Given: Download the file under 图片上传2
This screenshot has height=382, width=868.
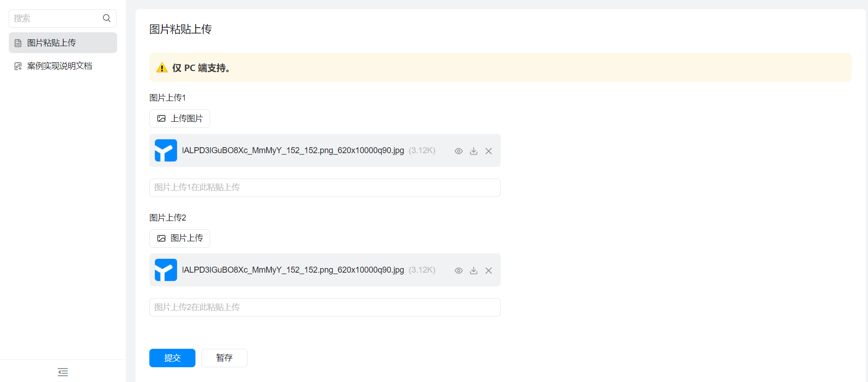Looking at the screenshot, I should (473, 270).
